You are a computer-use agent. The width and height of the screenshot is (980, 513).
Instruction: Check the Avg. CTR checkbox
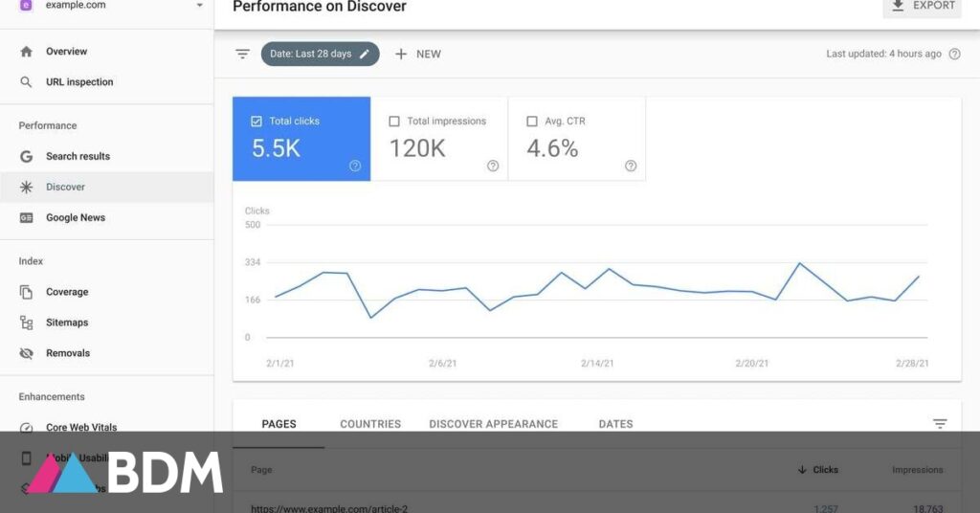point(532,122)
